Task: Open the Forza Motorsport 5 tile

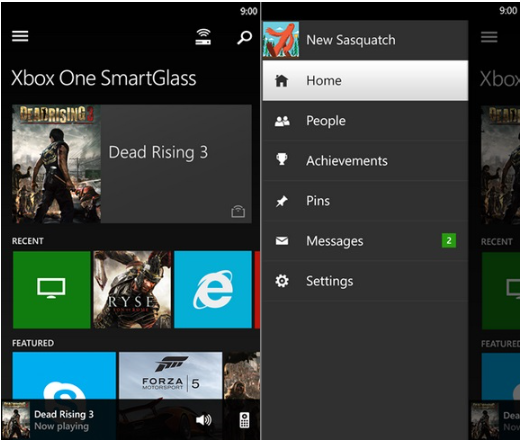Action: pyautogui.click(x=170, y=376)
